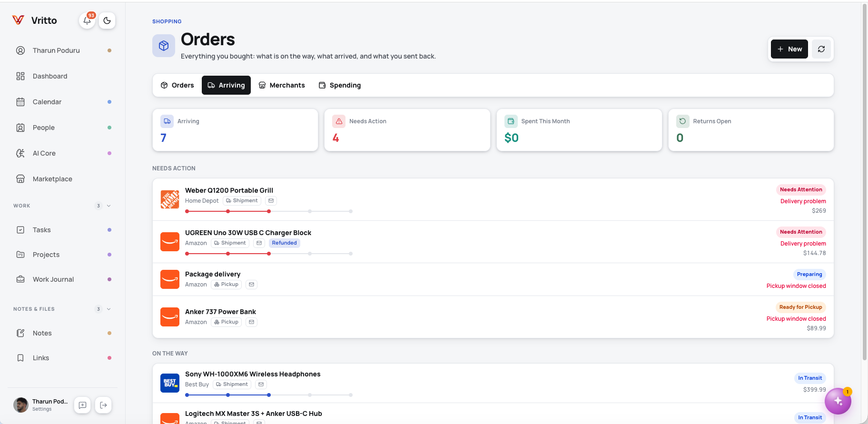This screenshot has height=424, width=868.
Task: Open Projects in sidebar
Action: [64, 255]
